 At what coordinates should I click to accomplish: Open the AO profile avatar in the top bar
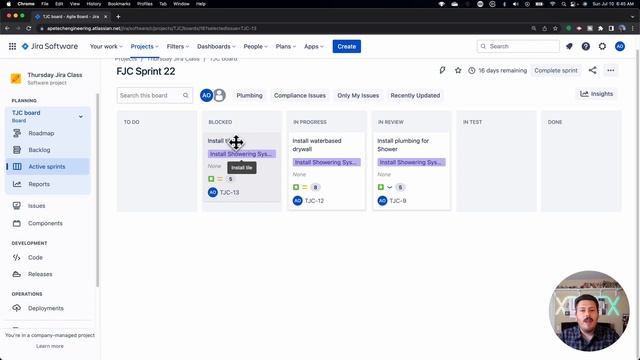(620, 47)
